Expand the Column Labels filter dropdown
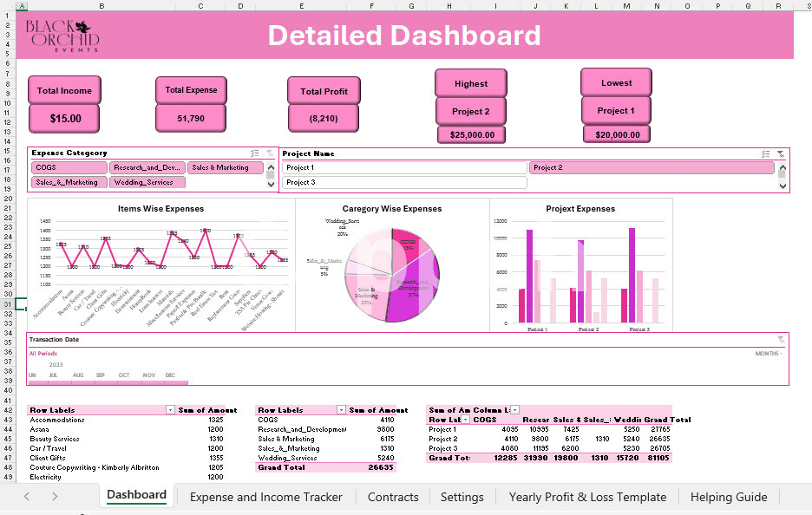Viewport: 812px width, 515px height. tap(514, 409)
